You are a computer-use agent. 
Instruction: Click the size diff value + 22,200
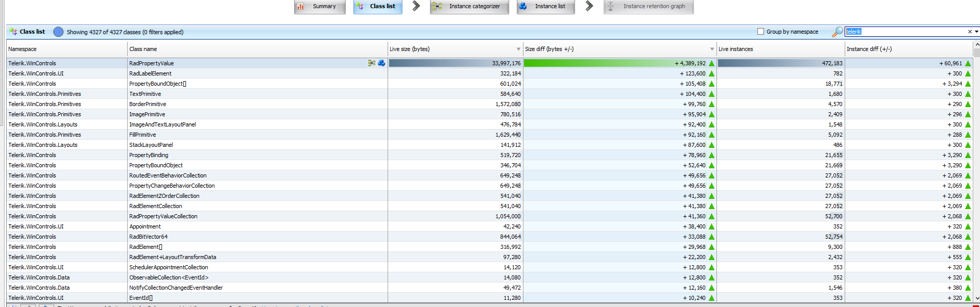click(694, 257)
